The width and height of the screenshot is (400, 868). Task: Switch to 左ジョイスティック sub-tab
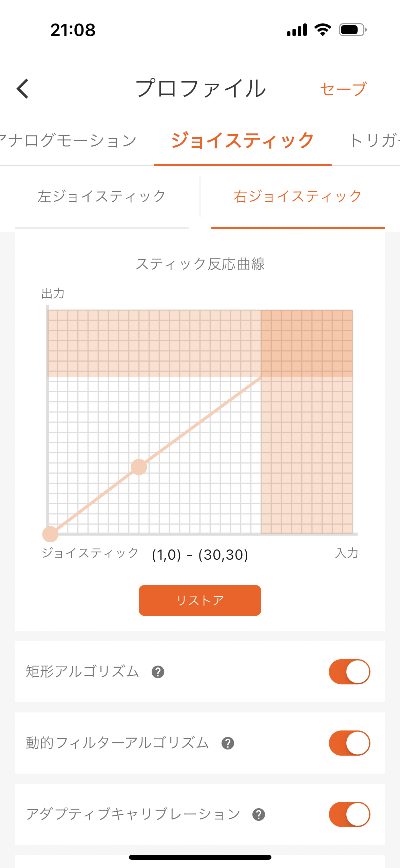[x=101, y=197]
